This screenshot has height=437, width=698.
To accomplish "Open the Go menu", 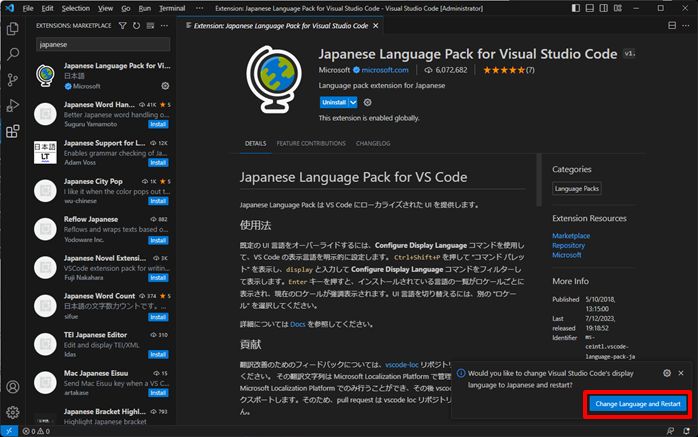I will pos(126,8).
